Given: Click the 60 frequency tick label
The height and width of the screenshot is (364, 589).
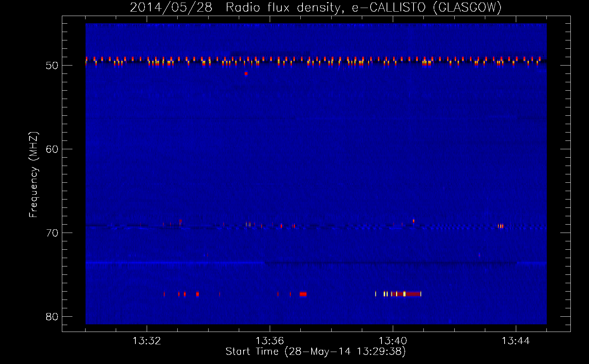Looking at the screenshot, I should pos(52,149).
